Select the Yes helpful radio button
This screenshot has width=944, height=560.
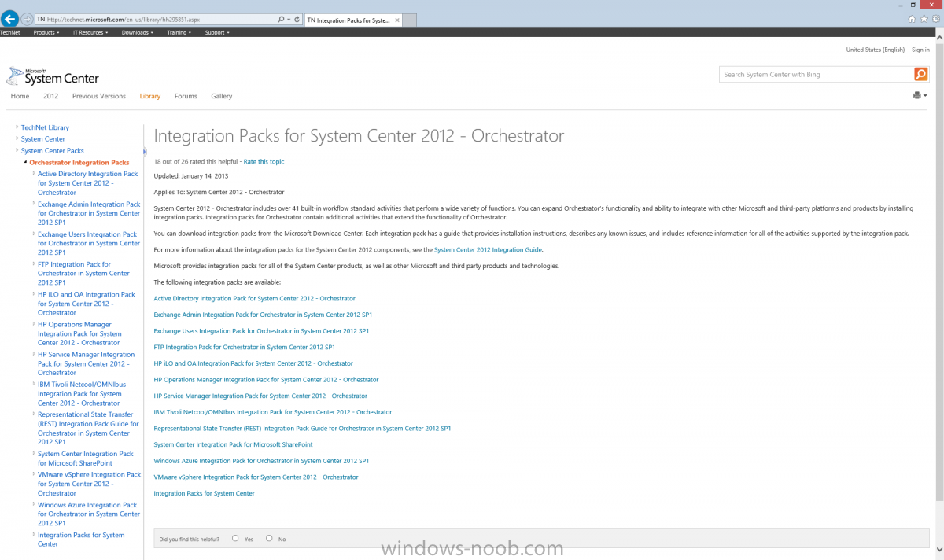[x=235, y=539]
